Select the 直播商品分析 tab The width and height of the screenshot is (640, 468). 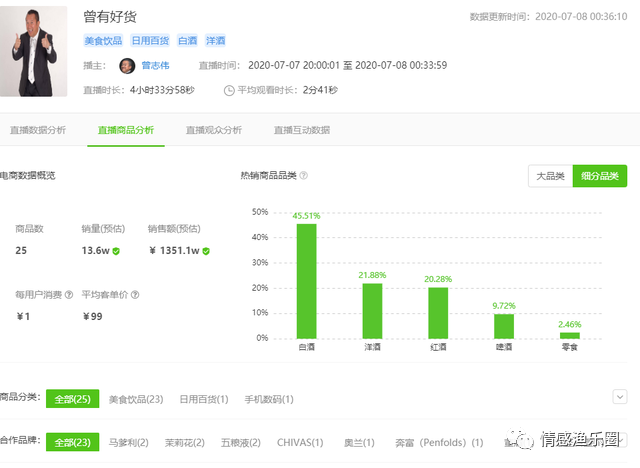[x=126, y=130]
